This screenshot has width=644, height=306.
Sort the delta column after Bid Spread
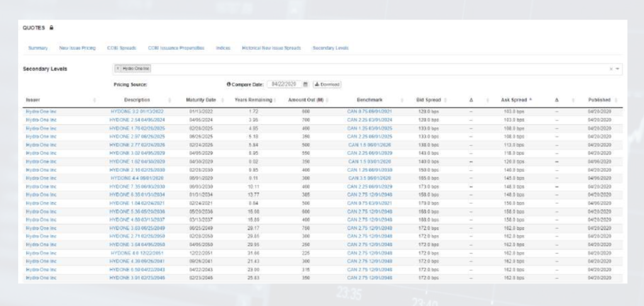coord(471,100)
